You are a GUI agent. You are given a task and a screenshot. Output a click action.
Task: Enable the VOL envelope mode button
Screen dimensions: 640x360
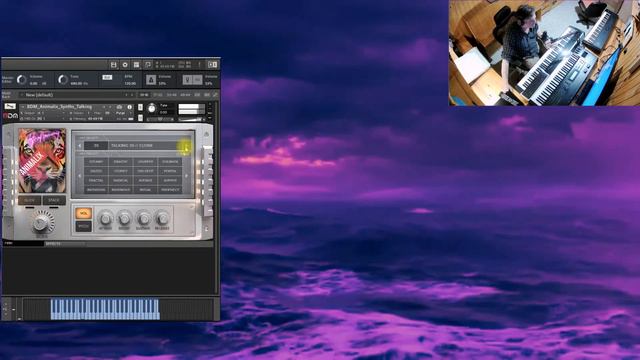(x=83, y=213)
